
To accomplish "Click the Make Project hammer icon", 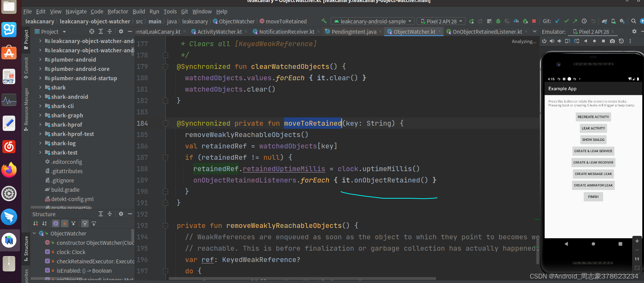I will tap(324, 21).
